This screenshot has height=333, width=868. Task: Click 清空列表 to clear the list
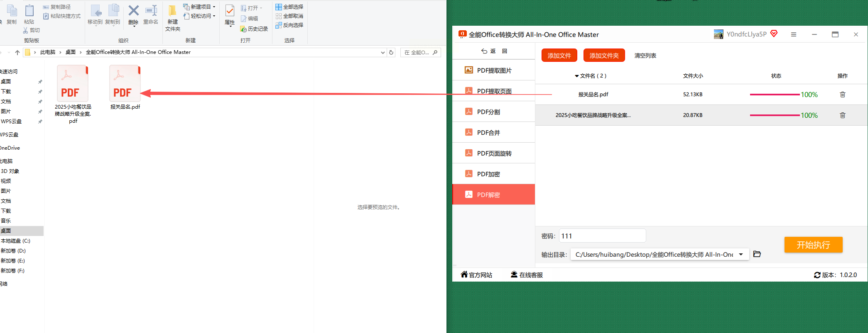pyautogui.click(x=645, y=56)
